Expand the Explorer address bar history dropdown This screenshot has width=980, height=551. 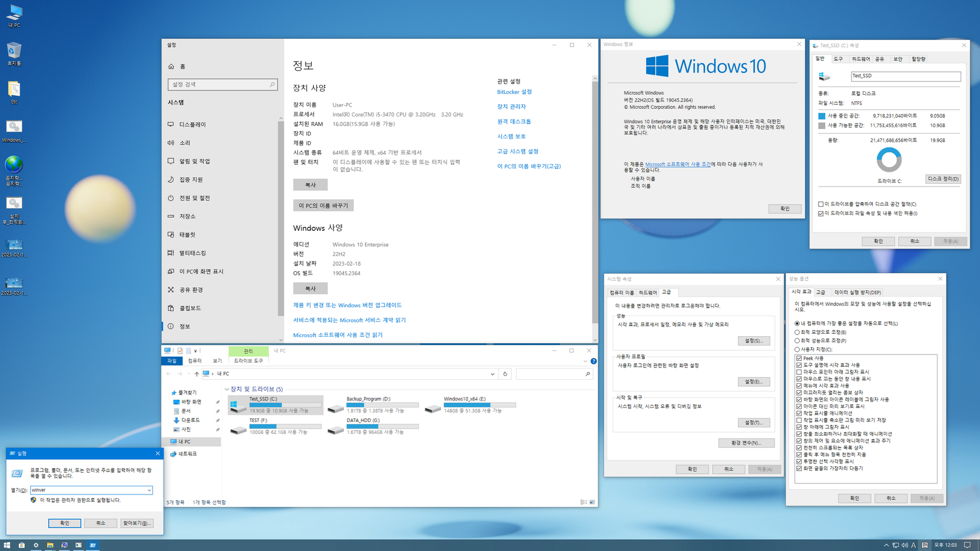[492, 374]
